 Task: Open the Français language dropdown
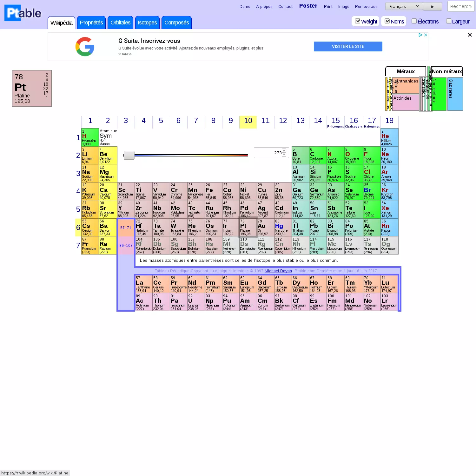coord(404,6)
